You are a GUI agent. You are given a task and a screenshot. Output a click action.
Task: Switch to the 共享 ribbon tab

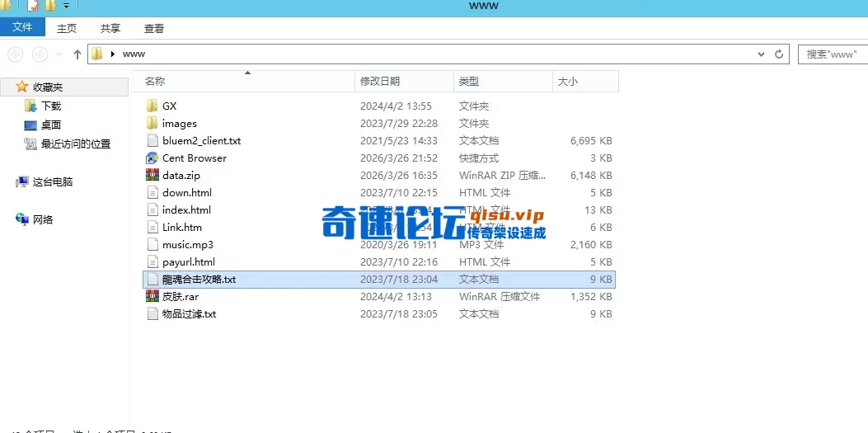click(x=110, y=28)
